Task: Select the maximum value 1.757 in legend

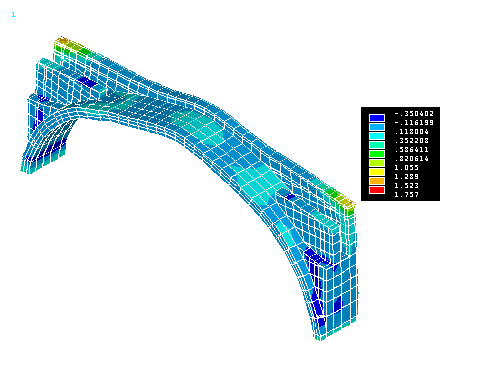Action: [x=407, y=195]
